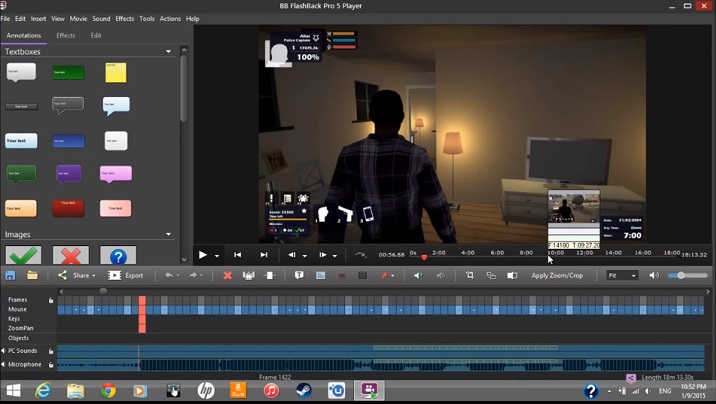Open the play options dropdown arrow
The image size is (716, 404).
217,256
